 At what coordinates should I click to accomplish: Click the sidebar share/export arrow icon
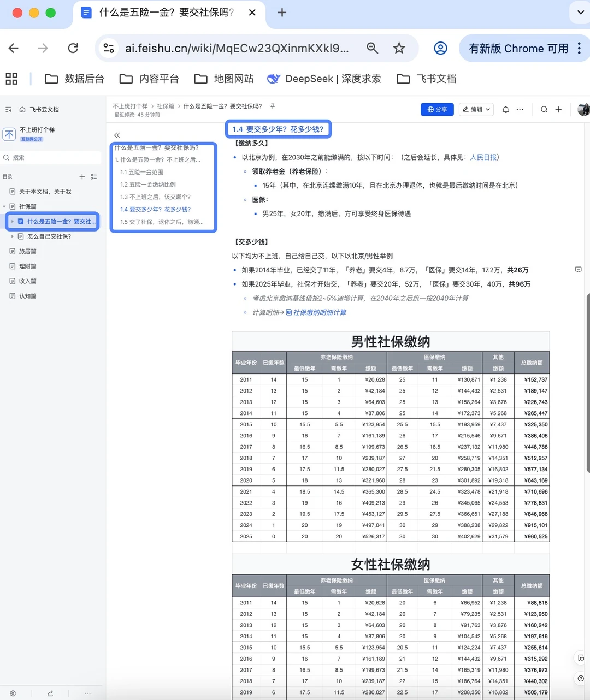pyautogui.click(x=50, y=693)
